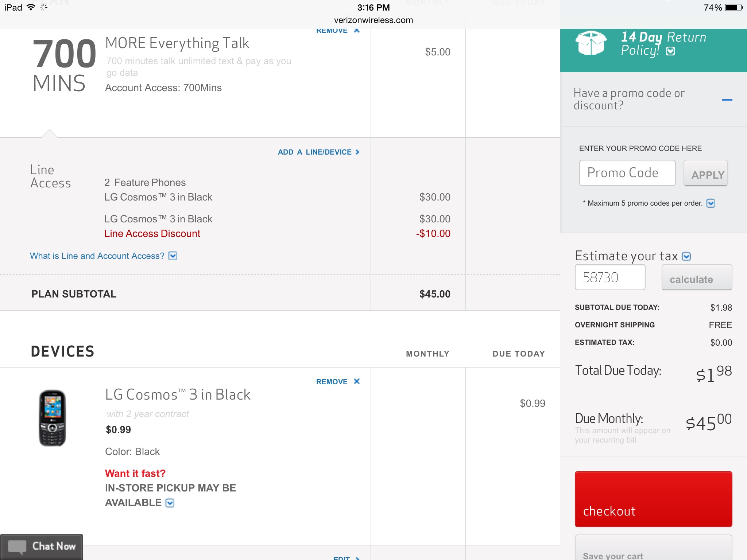Click the 2 Feature Phones text

click(x=145, y=182)
